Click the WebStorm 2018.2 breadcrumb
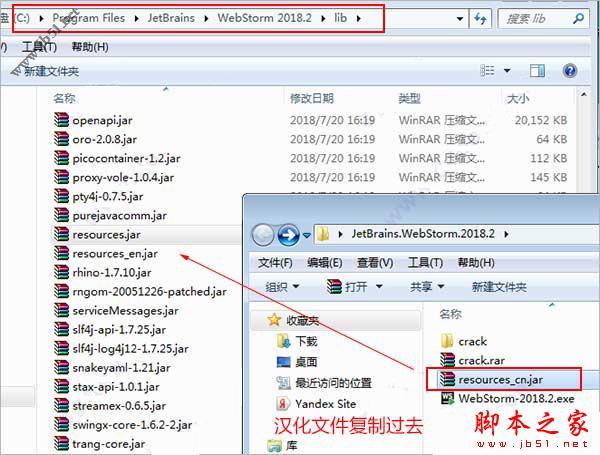The height and width of the screenshot is (455, 600). 265,18
